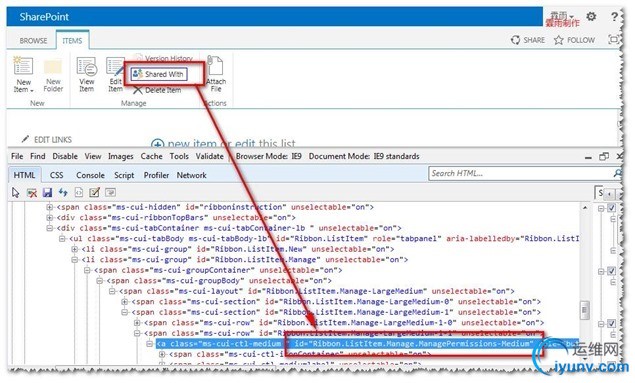This screenshot has height=383, width=635.
Task: Switch to the Network tab
Action: [192, 175]
